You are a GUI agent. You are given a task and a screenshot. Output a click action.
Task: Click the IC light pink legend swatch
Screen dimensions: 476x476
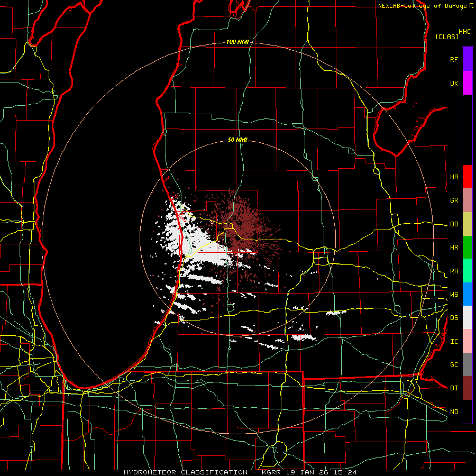(x=467, y=341)
